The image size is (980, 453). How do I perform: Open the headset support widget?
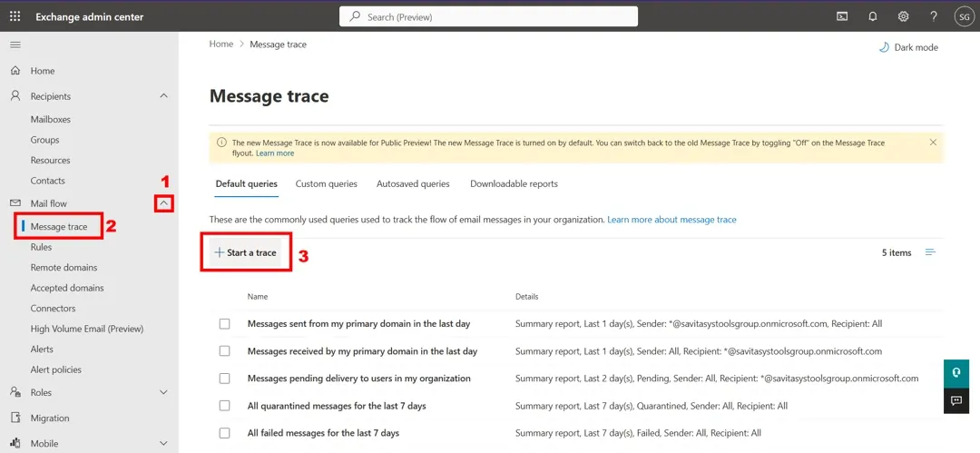tap(955, 373)
